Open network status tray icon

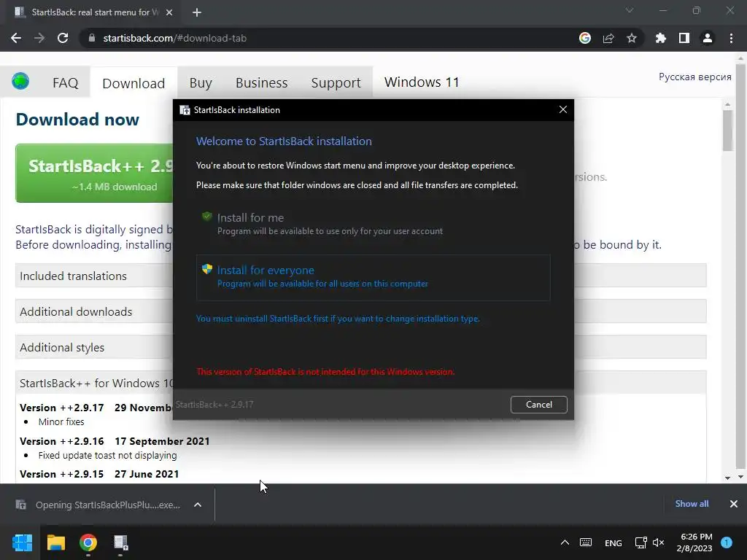click(x=640, y=542)
